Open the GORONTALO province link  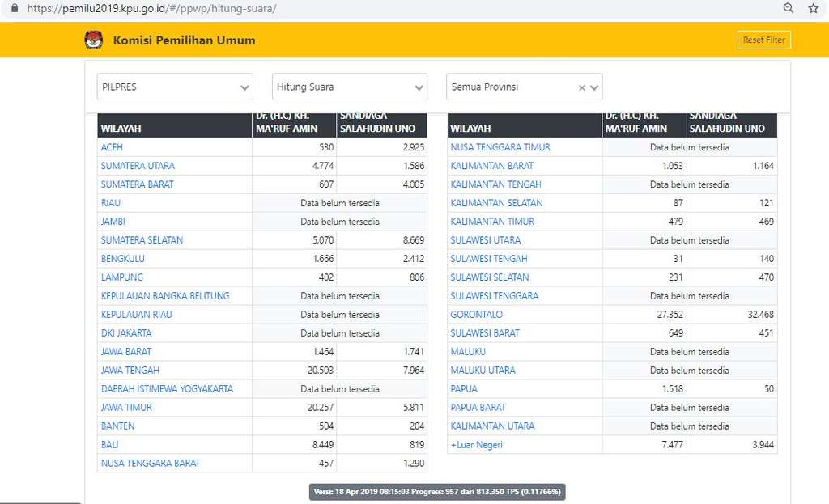pyautogui.click(x=476, y=315)
